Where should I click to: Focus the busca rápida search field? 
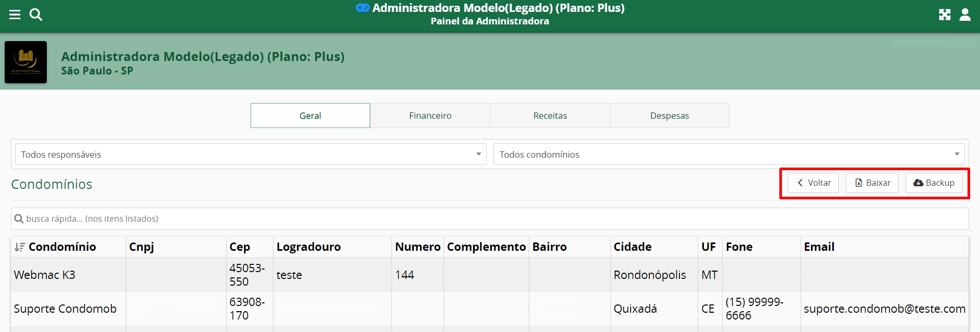(x=490, y=219)
